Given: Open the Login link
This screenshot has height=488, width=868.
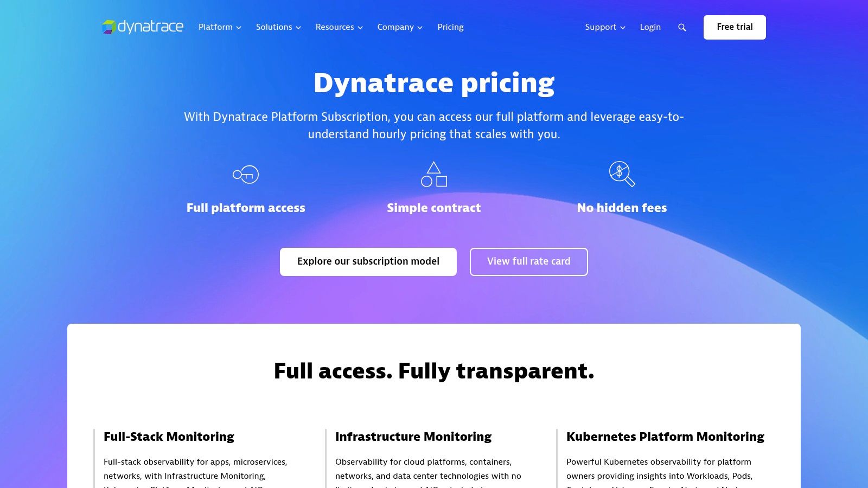Looking at the screenshot, I should (650, 27).
